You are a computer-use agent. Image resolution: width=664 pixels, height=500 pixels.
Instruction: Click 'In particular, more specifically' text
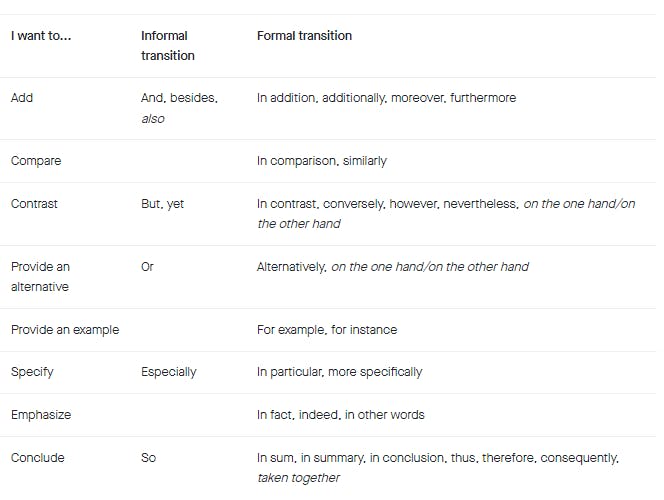pyautogui.click(x=339, y=372)
